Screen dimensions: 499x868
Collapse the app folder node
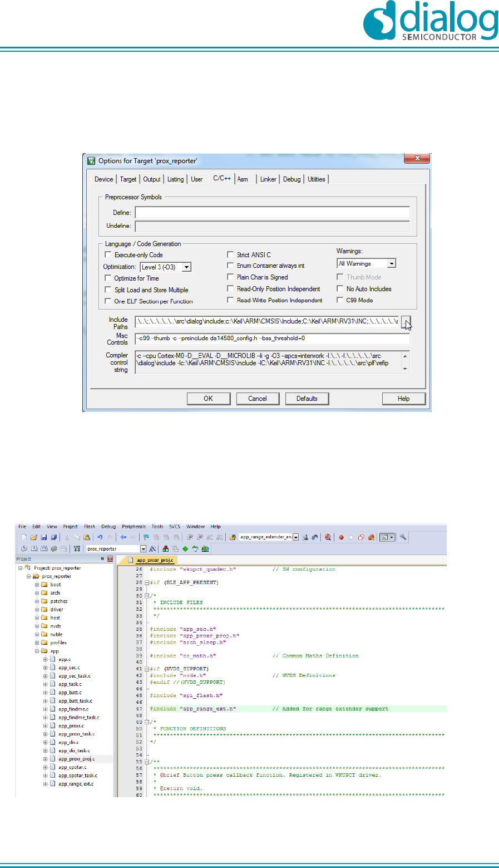click(37, 651)
